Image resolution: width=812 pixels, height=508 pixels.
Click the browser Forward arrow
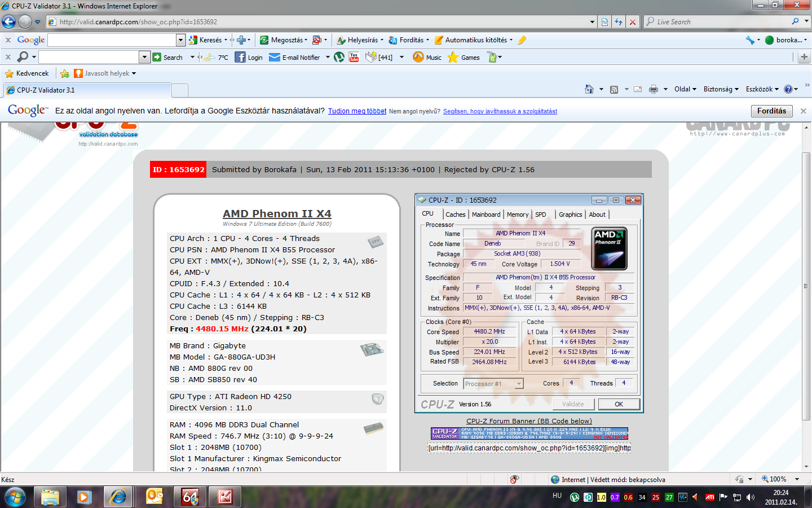pyautogui.click(x=25, y=22)
